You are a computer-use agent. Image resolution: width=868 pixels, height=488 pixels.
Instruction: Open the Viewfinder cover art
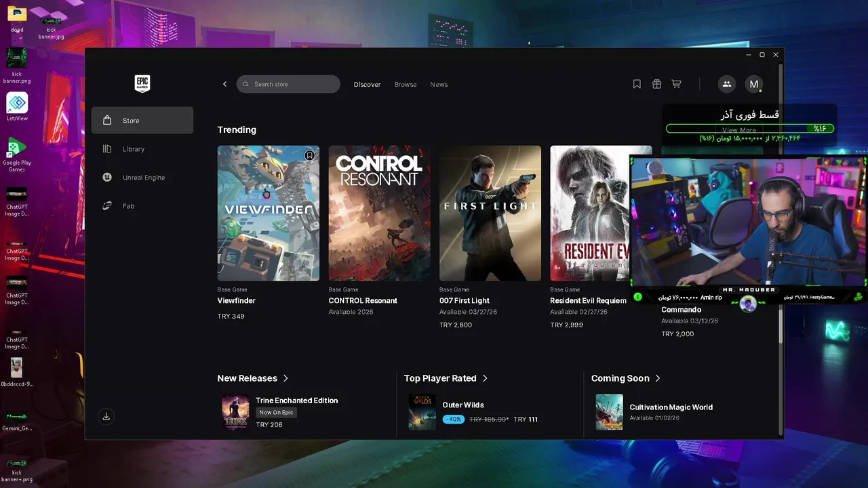click(269, 213)
